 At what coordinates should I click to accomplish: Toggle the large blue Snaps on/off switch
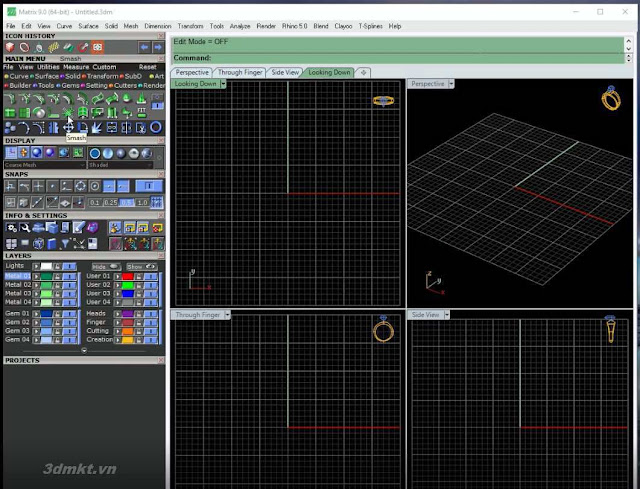point(149,186)
